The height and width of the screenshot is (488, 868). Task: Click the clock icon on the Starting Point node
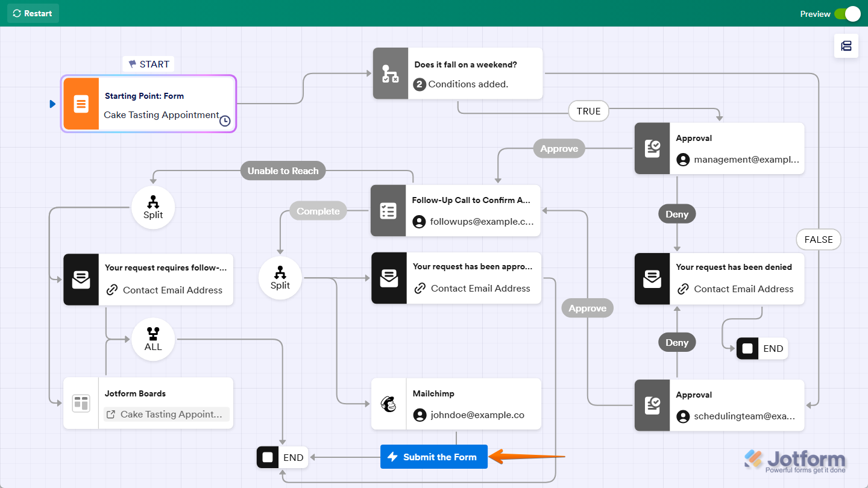[224, 120]
